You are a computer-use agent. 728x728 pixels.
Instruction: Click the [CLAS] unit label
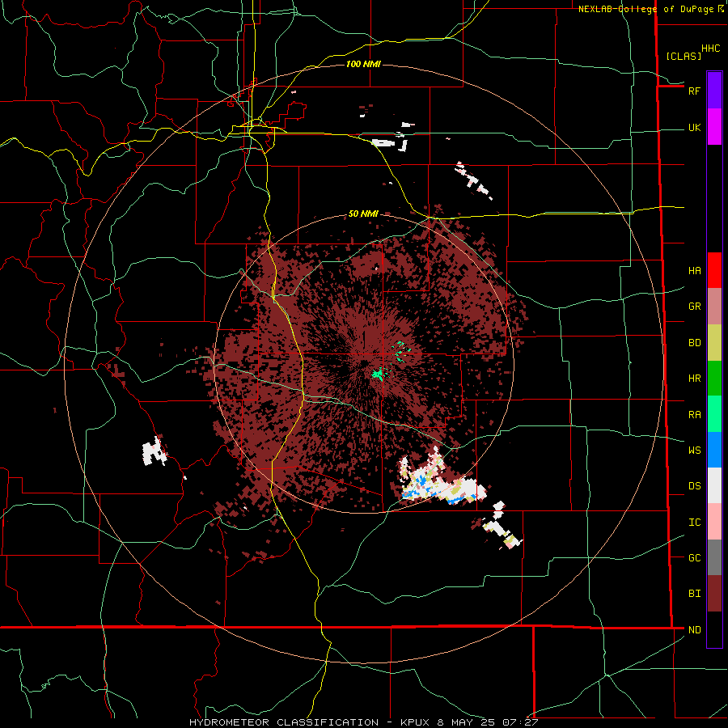point(684,56)
